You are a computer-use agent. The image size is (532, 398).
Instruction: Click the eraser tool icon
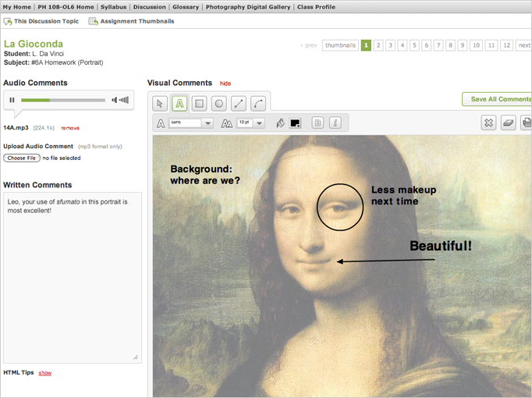(508, 123)
